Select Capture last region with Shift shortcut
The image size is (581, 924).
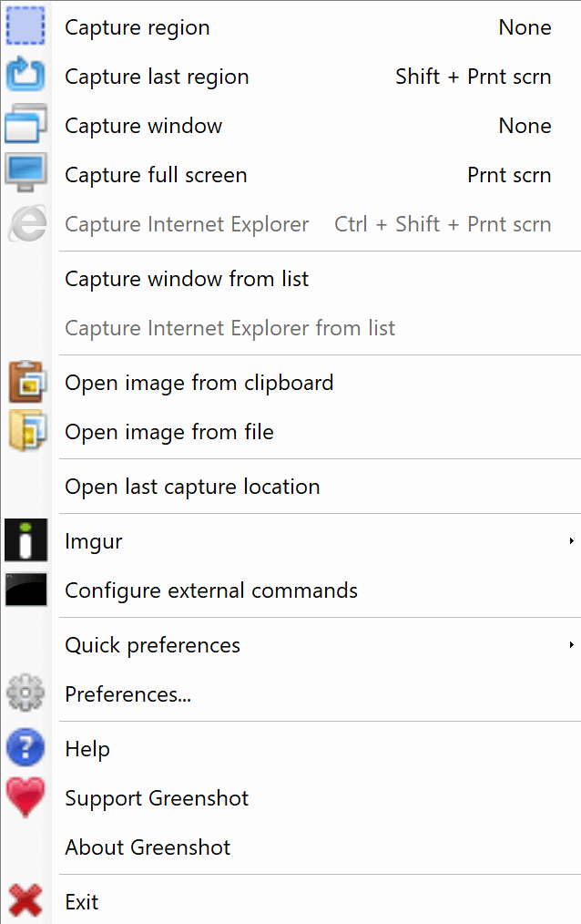click(157, 77)
